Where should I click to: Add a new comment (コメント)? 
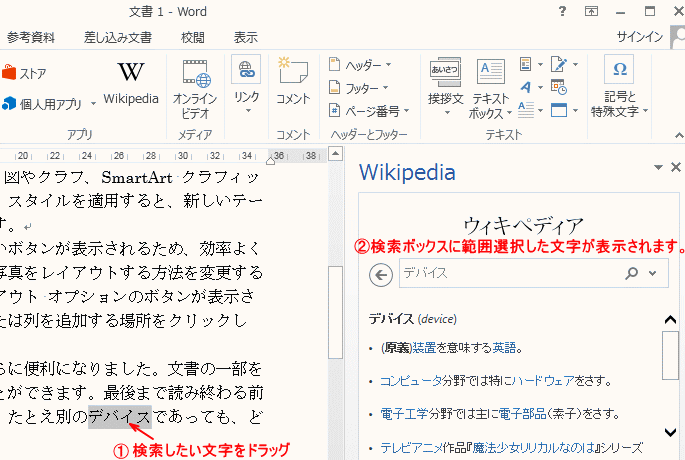tap(293, 81)
